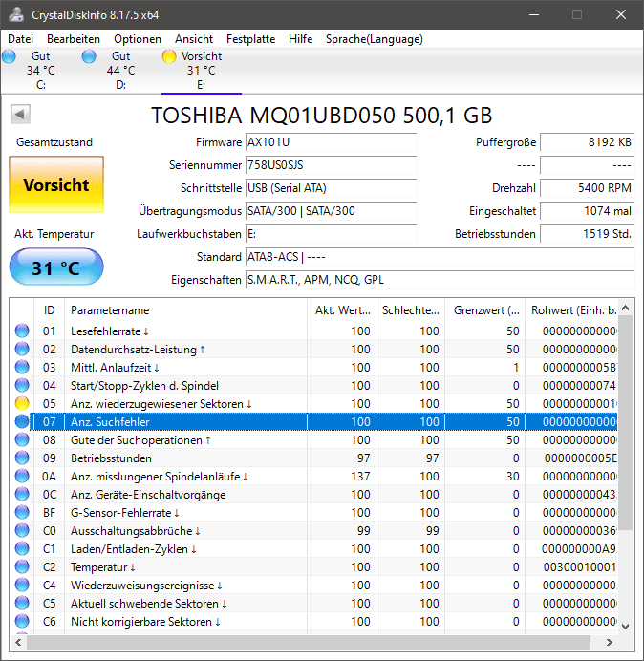Click the Seriennummer field 758US0SJS
The width and height of the screenshot is (644, 661).
(x=331, y=165)
